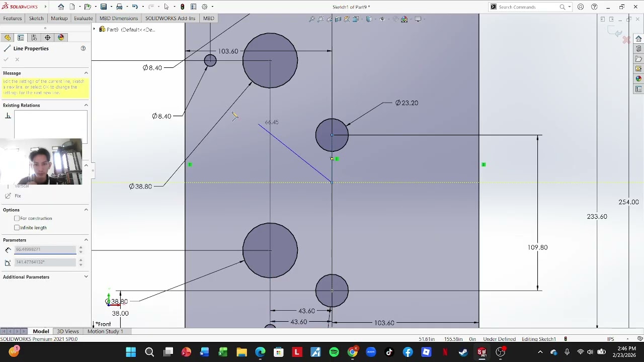Image resolution: width=644 pixels, height=362 pixels.
Task: Open the Options gear dropdown arrow
Action: (212, 7)
